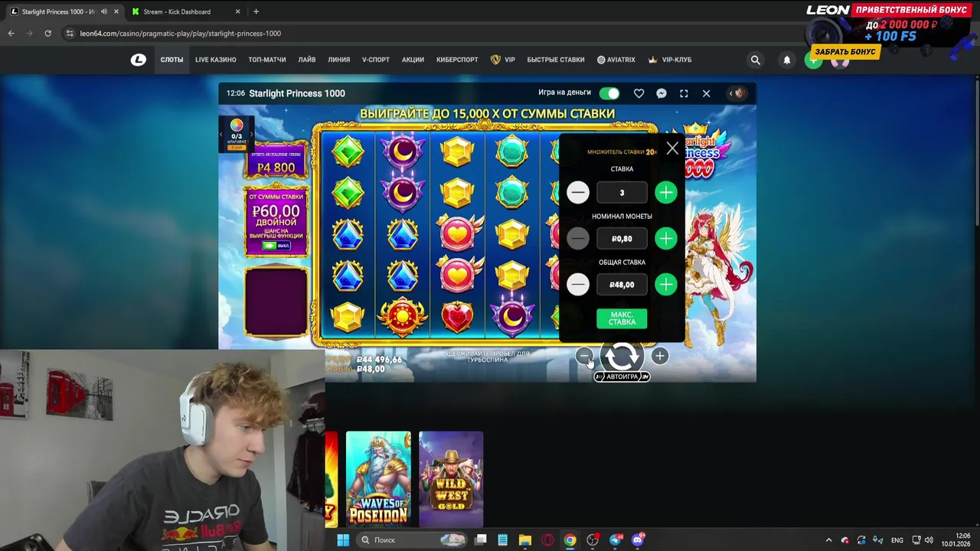Open the Waves of Poseidon game thumbnail
This screenshot has width=980, height=551.
tap(378, 479)
